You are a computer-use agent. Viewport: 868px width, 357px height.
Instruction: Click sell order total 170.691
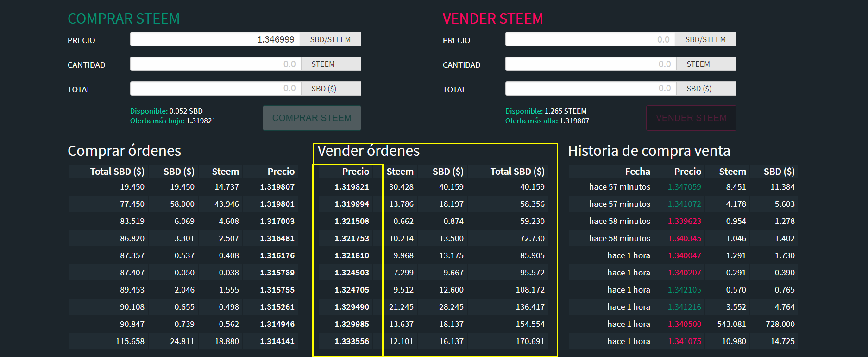click(530, 341)
